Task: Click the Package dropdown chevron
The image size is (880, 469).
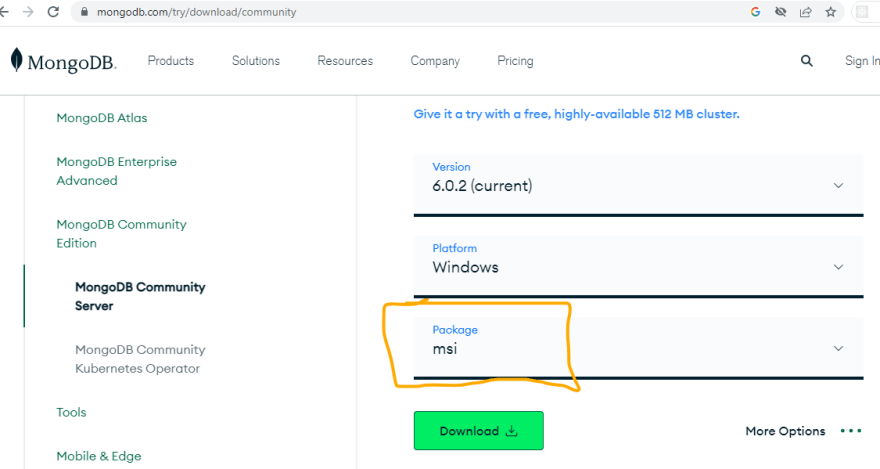Action: point(838,348)
